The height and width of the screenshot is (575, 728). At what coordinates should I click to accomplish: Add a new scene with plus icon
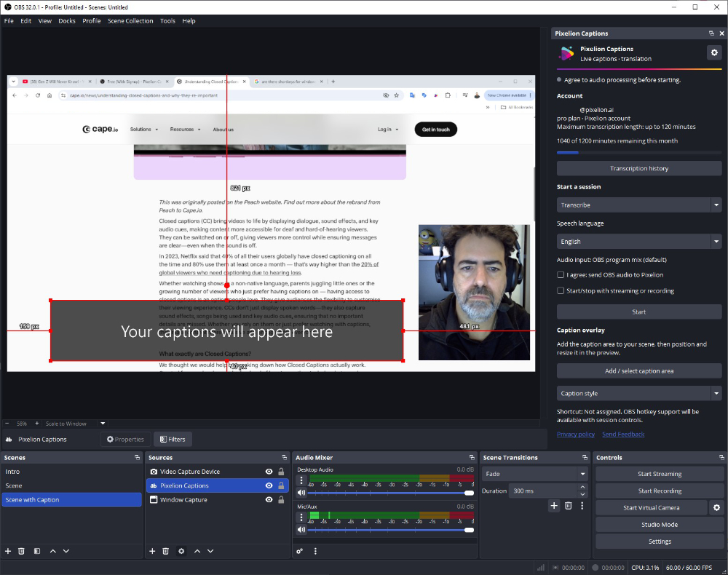click(8, 551)
